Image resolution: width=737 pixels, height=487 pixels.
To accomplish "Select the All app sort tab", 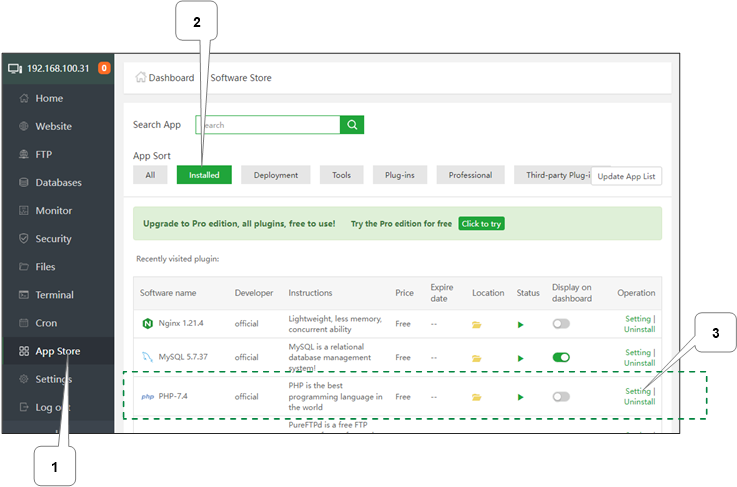I will (x=150, y=175).
